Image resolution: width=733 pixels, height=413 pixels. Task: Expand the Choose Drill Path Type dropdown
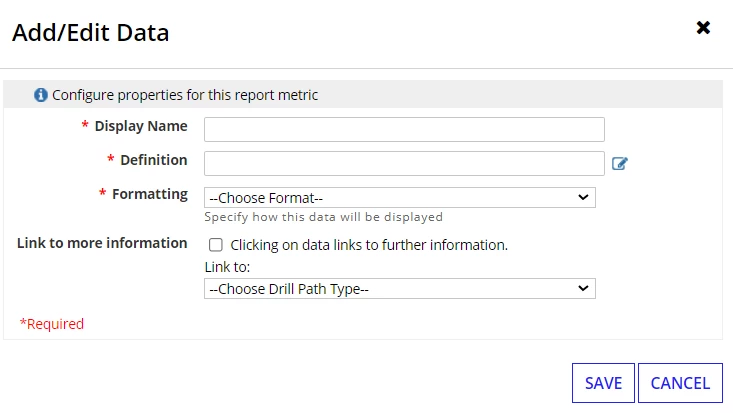tap(400, 289)
